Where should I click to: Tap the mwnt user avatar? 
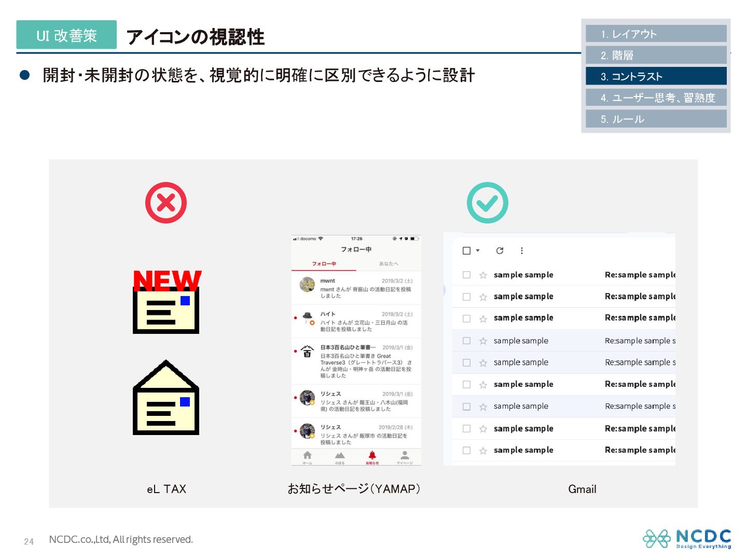point(307,285)
